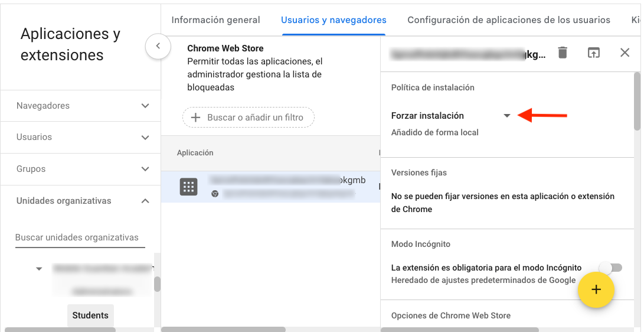Open Forzar instalación policy dropdown
Screen dimensions: 644x332
pyautogui.click(x=506, y=116)
